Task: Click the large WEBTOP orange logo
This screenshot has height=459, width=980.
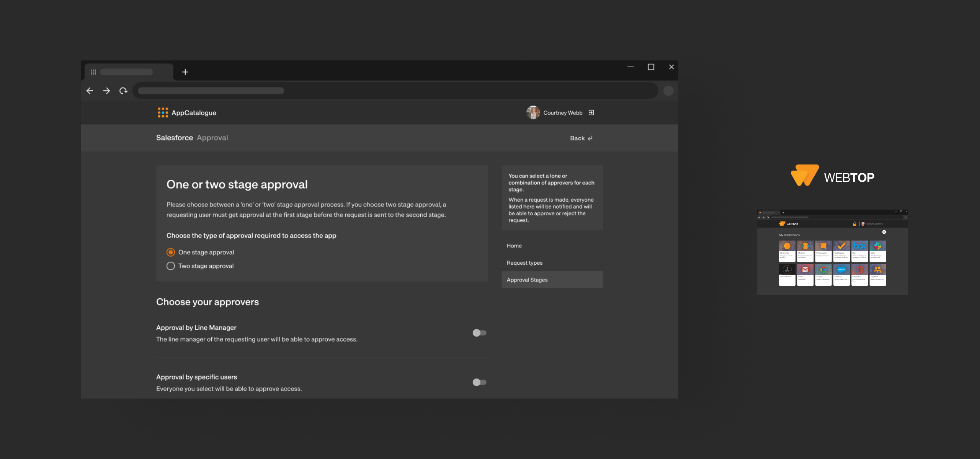Action: (x=805, y=176)
